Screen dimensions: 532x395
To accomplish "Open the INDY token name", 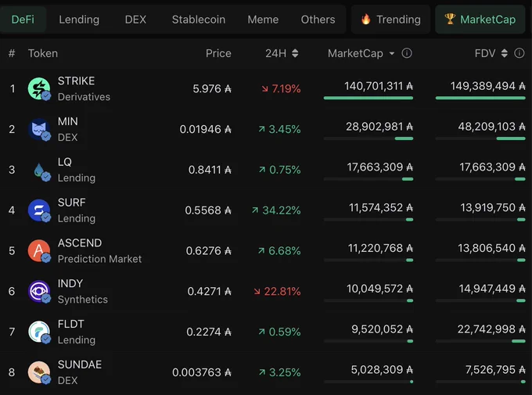I will click(x=70, y=283).
